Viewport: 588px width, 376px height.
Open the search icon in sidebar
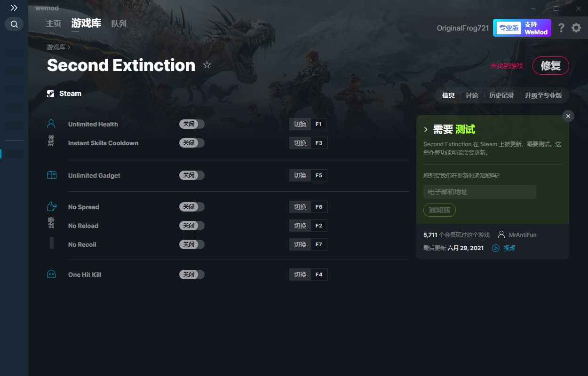coord(14,24)
